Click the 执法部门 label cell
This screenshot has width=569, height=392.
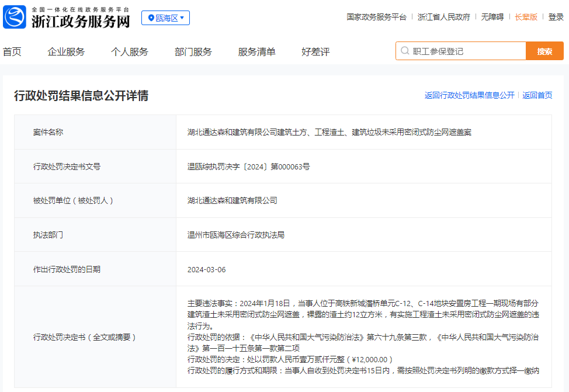click(95, 234)
